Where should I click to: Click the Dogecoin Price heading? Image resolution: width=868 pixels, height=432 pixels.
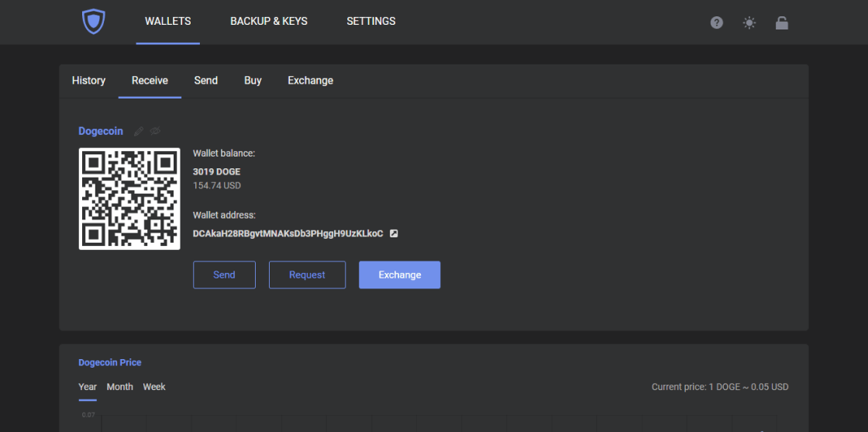click(x=109, y=363)
